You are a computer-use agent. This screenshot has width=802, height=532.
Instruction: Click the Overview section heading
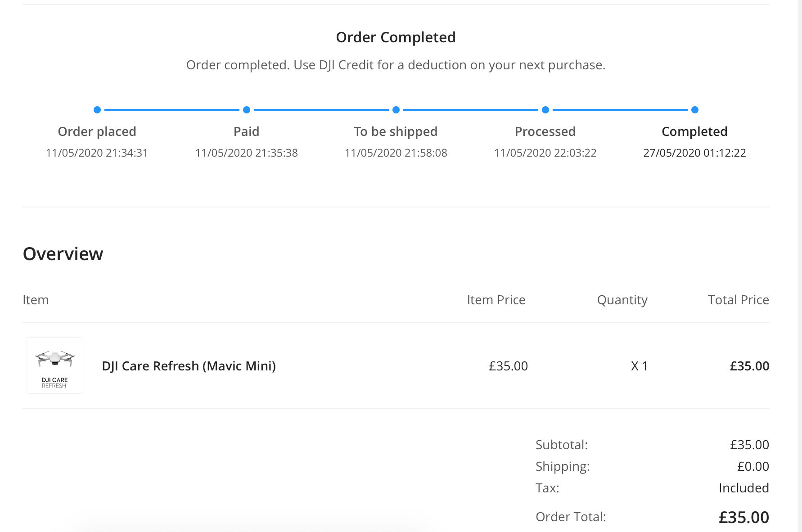pos(63,254)
